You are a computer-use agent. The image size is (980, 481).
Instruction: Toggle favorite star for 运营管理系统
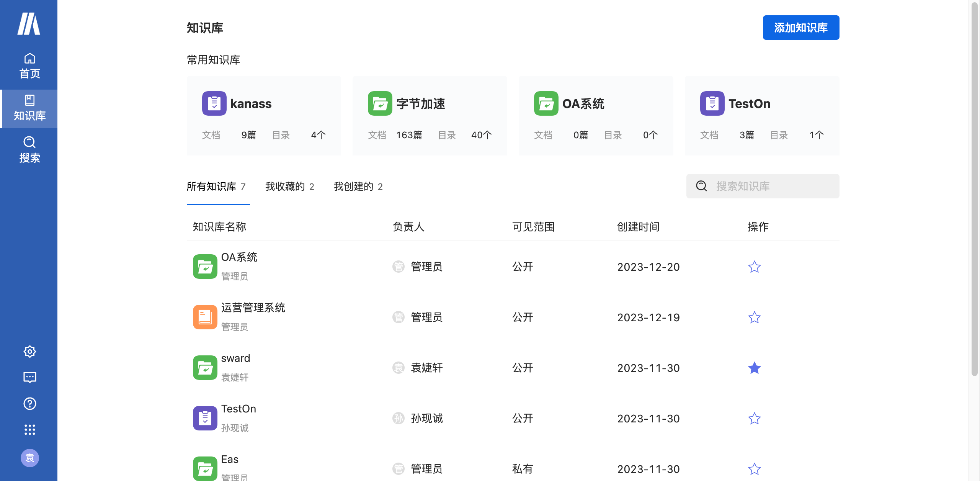click(x=754, y=317)
